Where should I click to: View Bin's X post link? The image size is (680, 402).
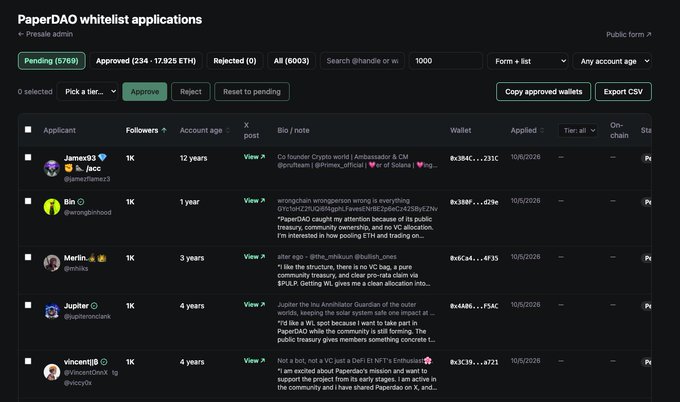[254, 201]
